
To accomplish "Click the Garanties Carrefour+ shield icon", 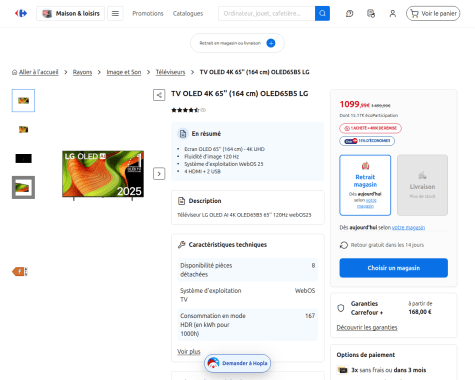I will (341, 308).
